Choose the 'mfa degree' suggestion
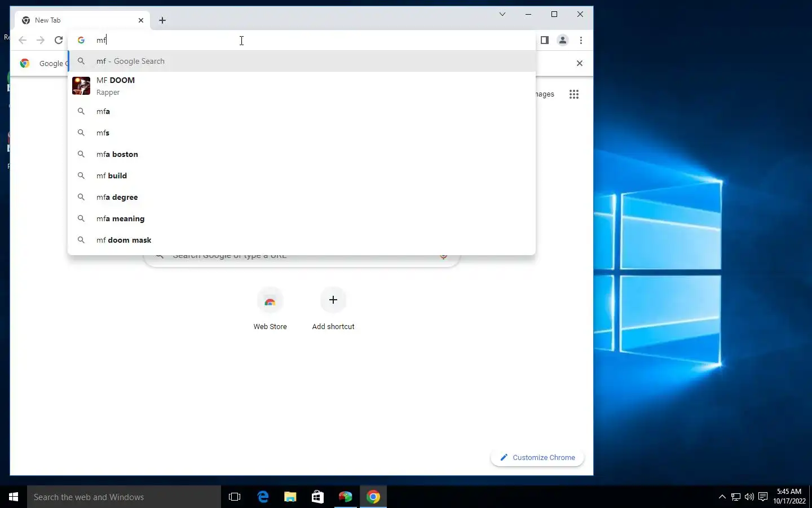The width and height of the screenshot is (812, 508). click(302, 197)
